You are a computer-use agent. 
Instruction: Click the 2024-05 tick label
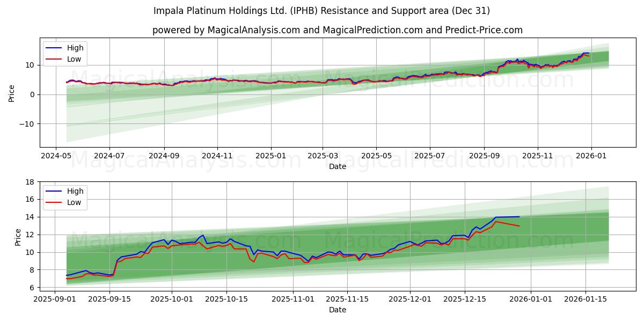(56, 156)
